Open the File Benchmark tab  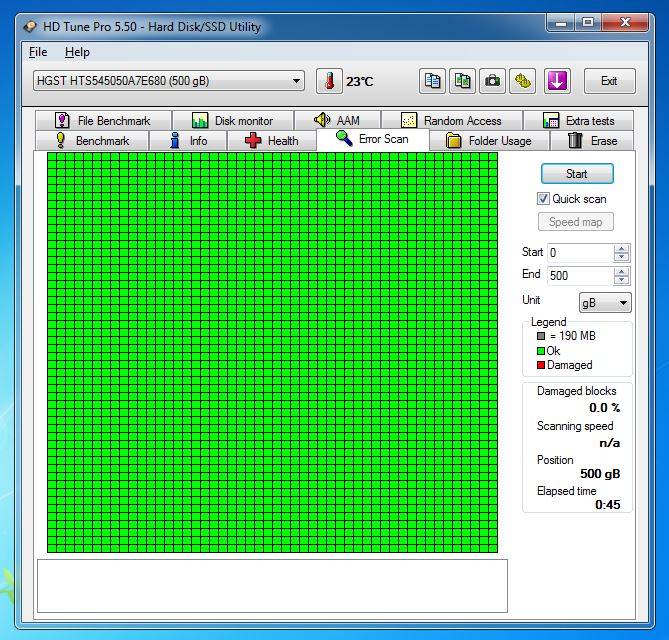(104, 121)
